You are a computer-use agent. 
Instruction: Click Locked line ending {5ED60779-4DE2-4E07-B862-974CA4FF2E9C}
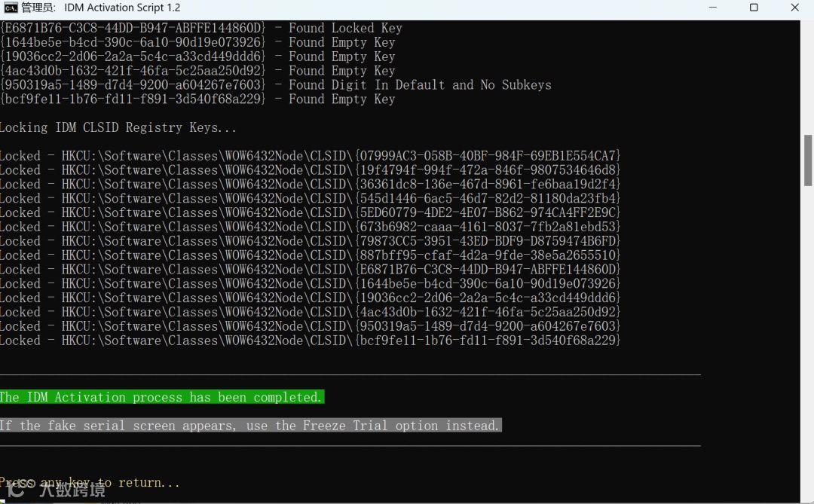pyautogui.click(x=311, y=212)
